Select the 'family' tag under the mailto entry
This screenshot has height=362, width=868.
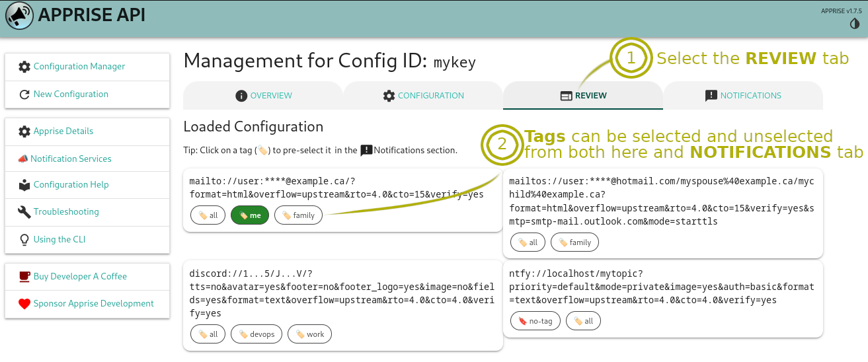coord(298,215)
